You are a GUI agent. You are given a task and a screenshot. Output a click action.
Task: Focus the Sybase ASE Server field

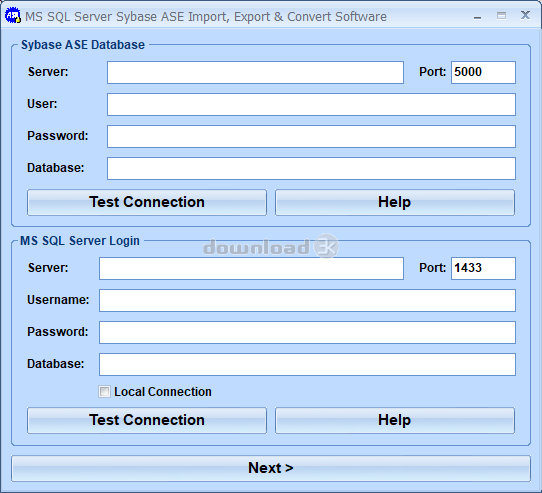[255, 73]
